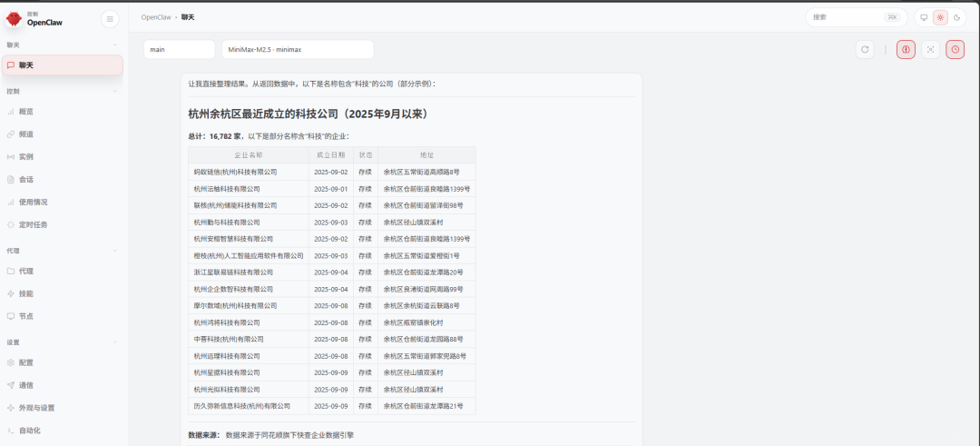Click the 使用情况 chart icon in sidebar
The image size is (980, 446).
(x=11, y=202)
